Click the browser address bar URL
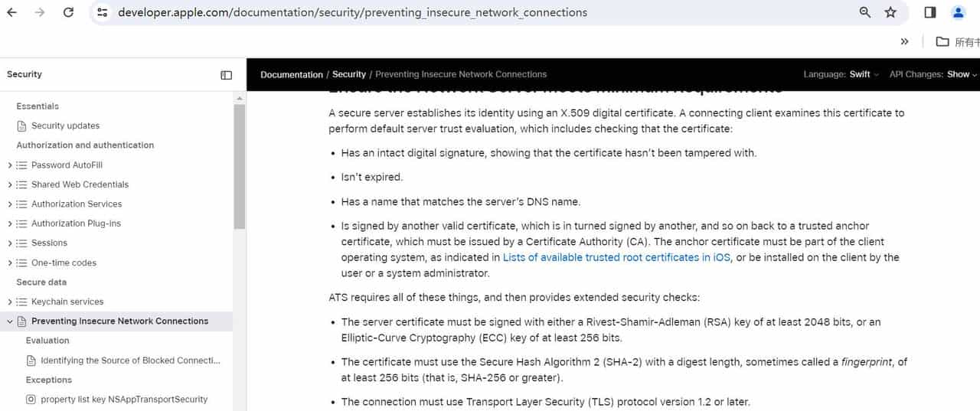Viewport: 980px width, 411px height. 352,12
